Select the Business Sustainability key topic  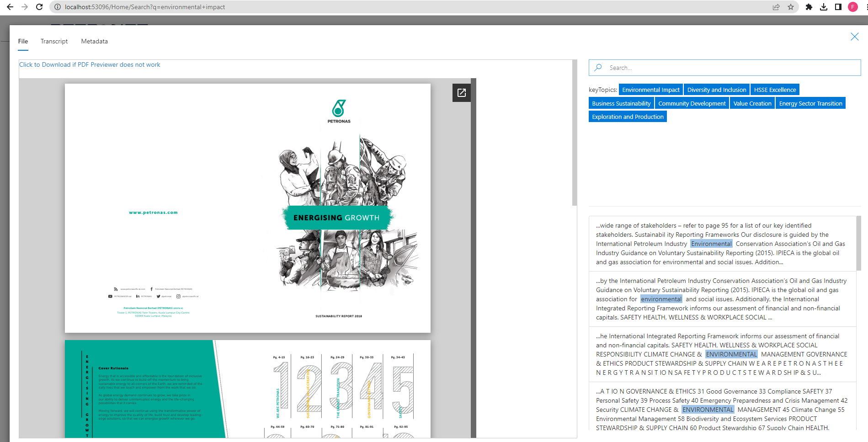click(x=621, y=103)
